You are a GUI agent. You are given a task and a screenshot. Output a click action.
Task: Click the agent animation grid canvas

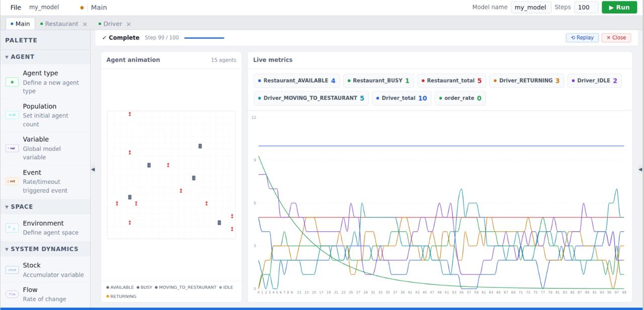[171, 175]
